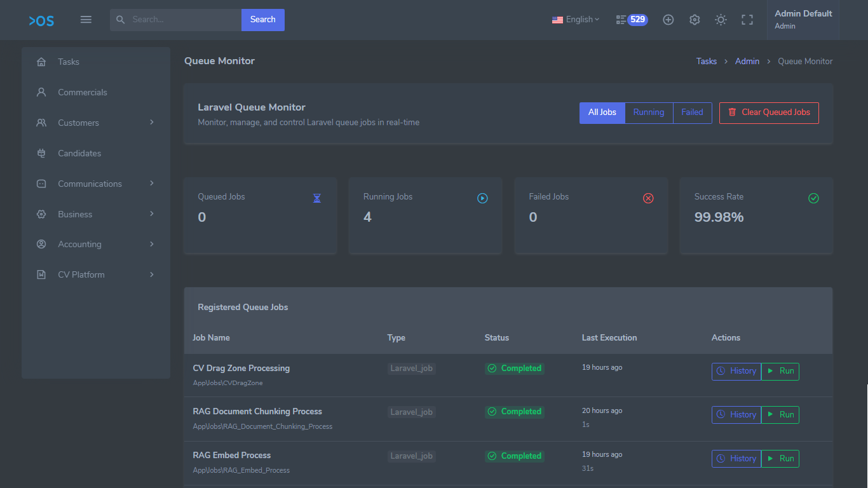Image resolution: width=868 pixels, height=488 pixels.
Task: Click the search magnifier icon
Action: point(121,20)
